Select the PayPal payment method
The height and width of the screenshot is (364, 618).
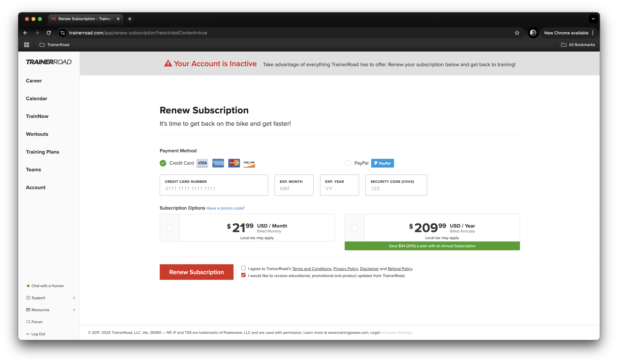pos(348,163)
